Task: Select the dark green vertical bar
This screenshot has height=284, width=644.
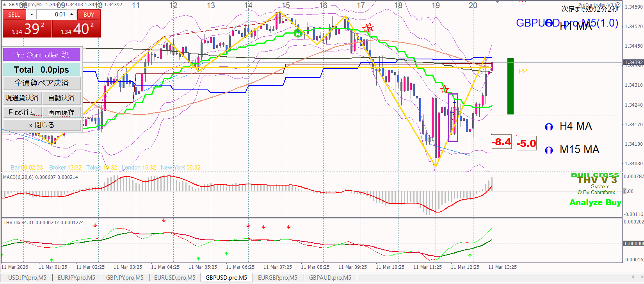Action: [x=510, y=86]
